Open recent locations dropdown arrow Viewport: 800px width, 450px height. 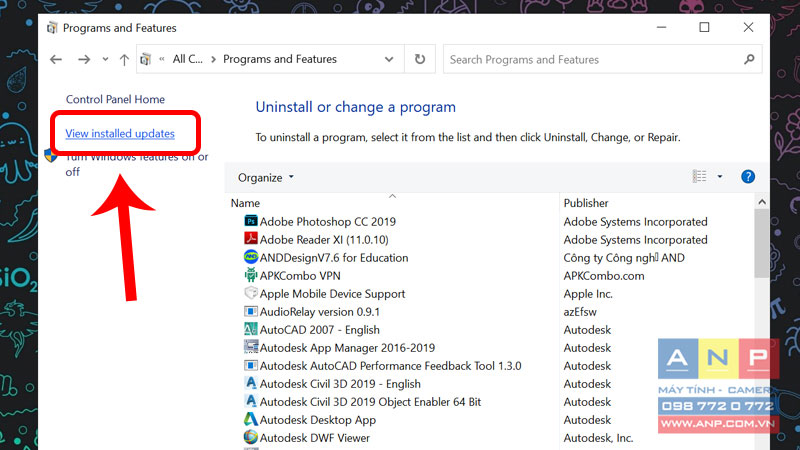pos(105,59)
